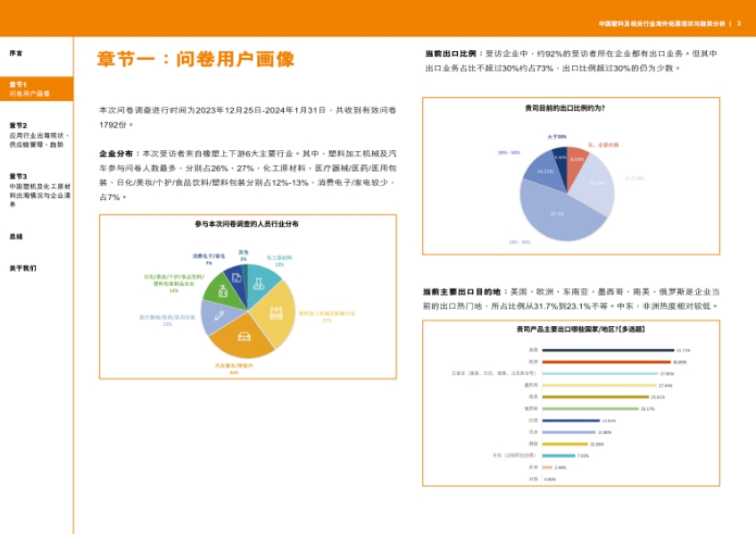Select the 无，全部内销 red pie segment
This screenshot has height=534, width=756.
pos(576,162)
